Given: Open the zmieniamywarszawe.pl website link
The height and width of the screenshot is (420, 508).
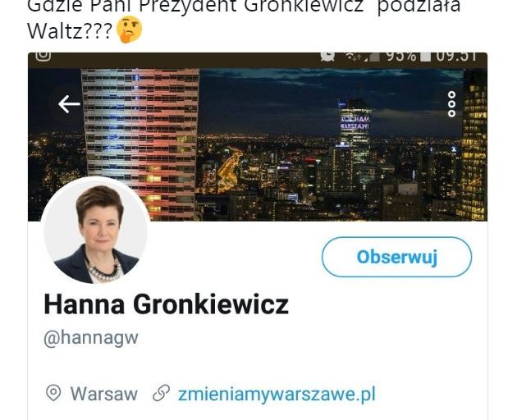Looking at the screenshot, I should coord(277,394).
